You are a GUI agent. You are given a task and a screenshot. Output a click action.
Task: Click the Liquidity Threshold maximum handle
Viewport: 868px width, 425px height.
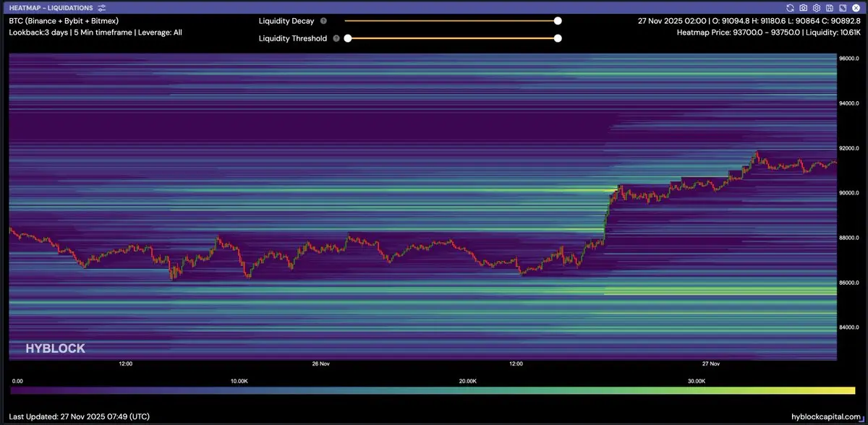point(558,38)
